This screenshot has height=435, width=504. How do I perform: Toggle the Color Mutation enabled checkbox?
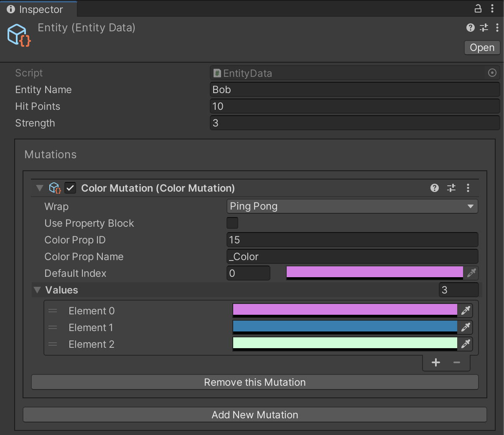click(70, 188)
